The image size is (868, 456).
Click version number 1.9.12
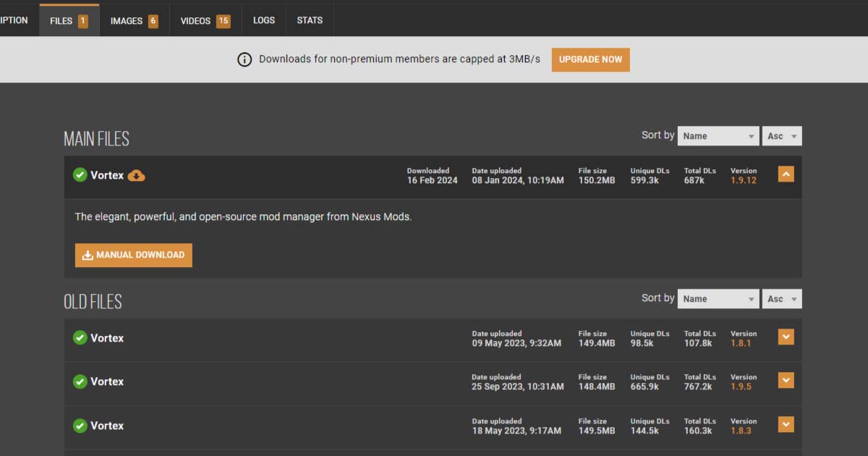[x=744, y=180]
